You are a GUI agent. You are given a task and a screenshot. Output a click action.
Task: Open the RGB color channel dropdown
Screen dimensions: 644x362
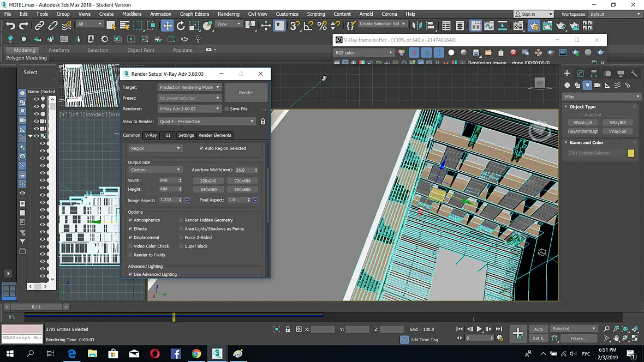(364, 52)
